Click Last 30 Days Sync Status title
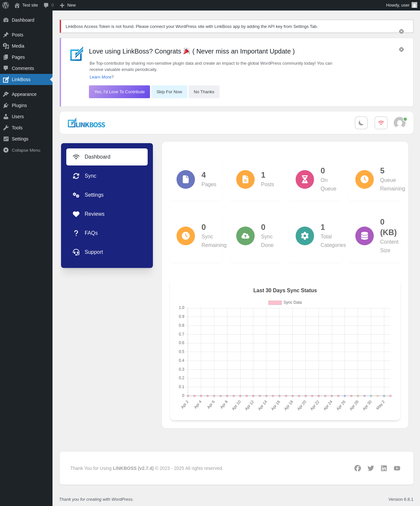 coord(285,291)
